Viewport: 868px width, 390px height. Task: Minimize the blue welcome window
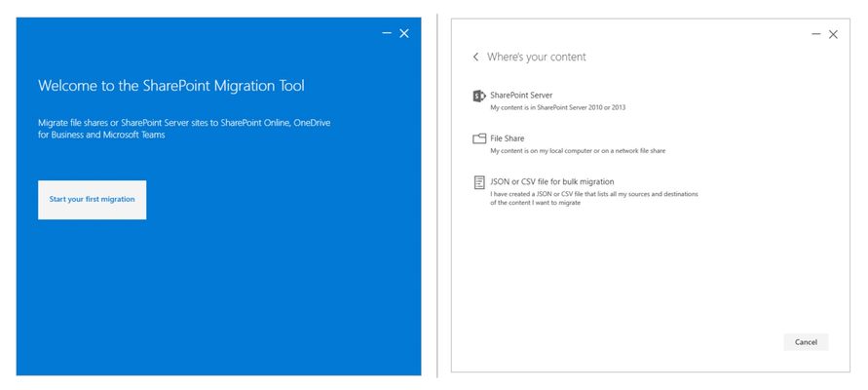pyautogui.click(x=387, y=34)
